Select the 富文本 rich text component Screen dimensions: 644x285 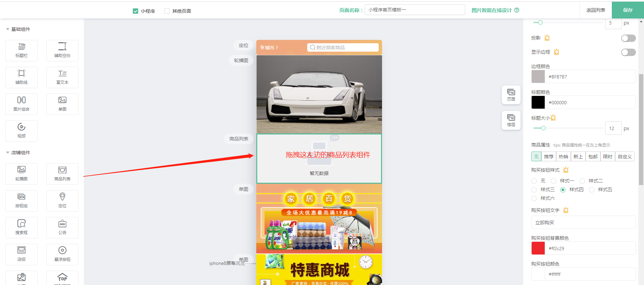point(62,77)
